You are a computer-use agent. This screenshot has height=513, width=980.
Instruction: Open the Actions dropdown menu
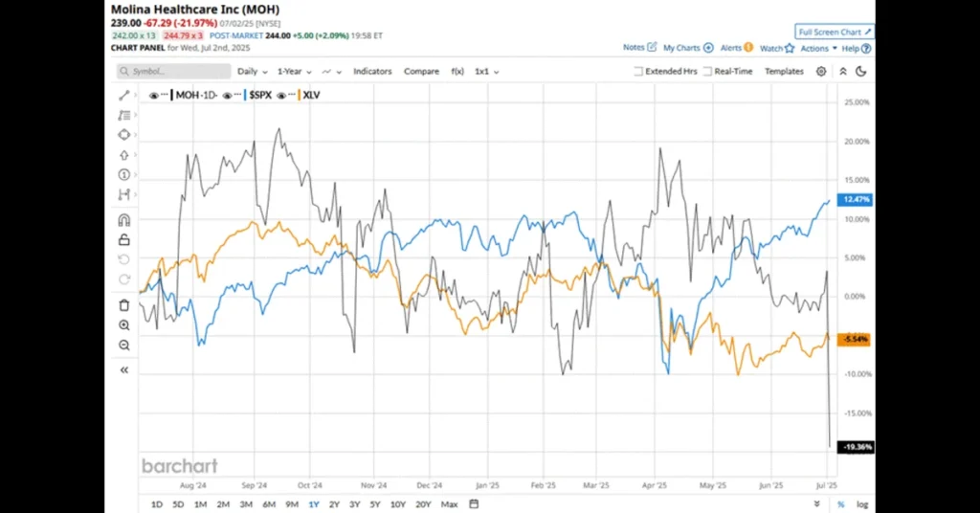click(x=818, y=48)
